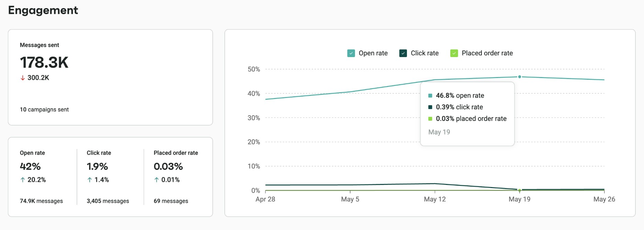Click the '74.9K messages' text under Open rate

41,201
